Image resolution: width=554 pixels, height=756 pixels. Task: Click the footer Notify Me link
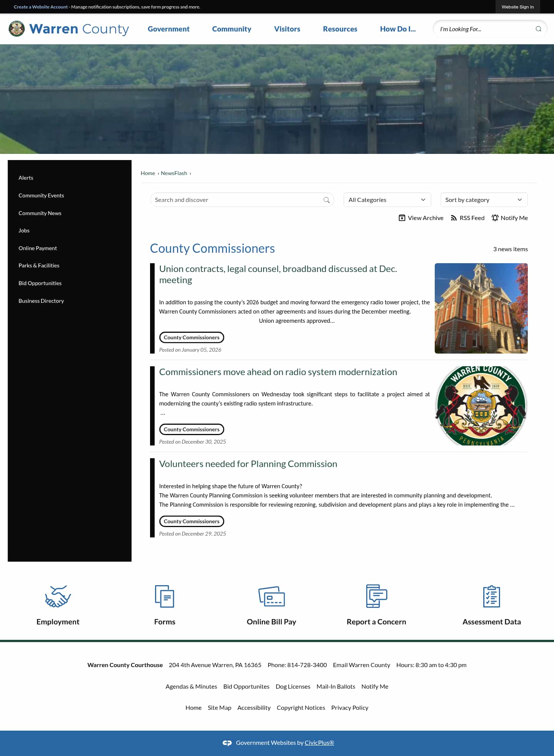coord(375,686)
